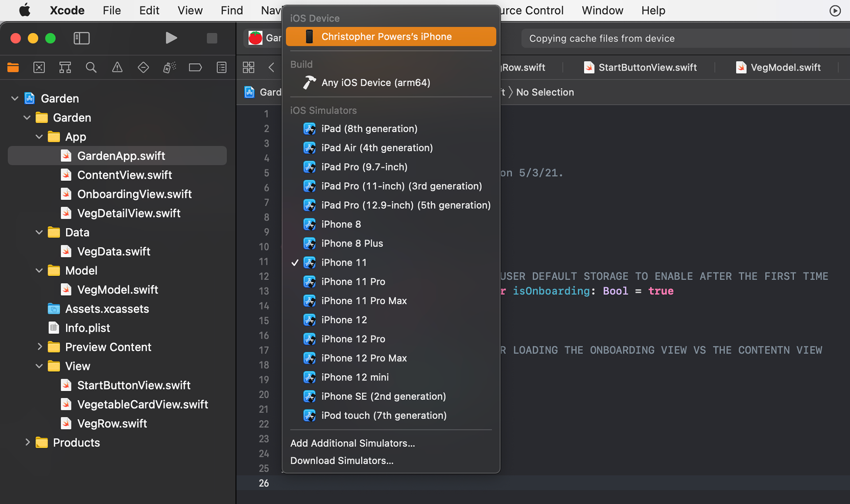Open the Debug navigator icon

170,67
